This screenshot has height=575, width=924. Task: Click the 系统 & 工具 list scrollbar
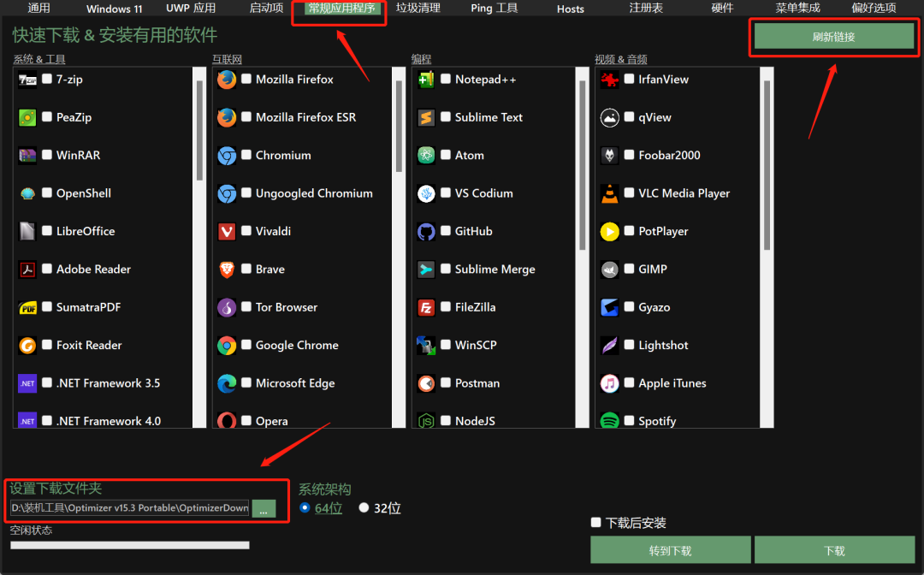pos(199,247)
